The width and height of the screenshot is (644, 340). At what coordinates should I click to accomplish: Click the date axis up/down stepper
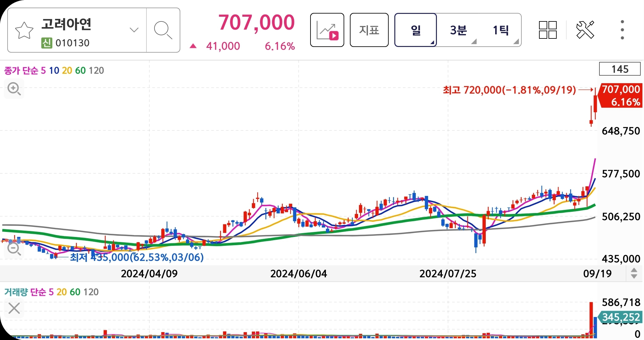coord(634,273)
